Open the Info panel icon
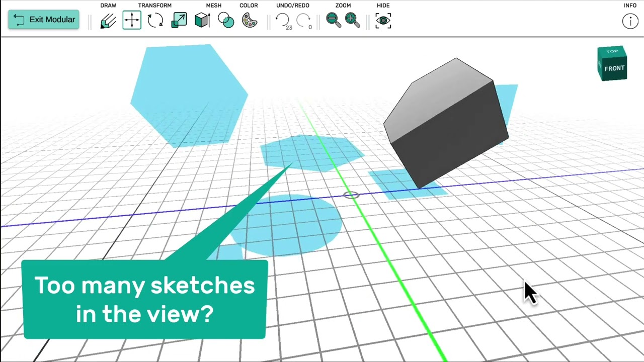This screenshot has width=644, height=362. click(630, 21)
